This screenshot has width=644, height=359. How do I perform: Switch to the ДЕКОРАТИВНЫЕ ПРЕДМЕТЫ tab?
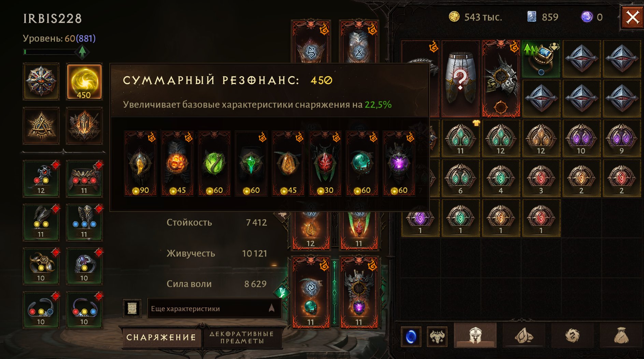[242, 337]
